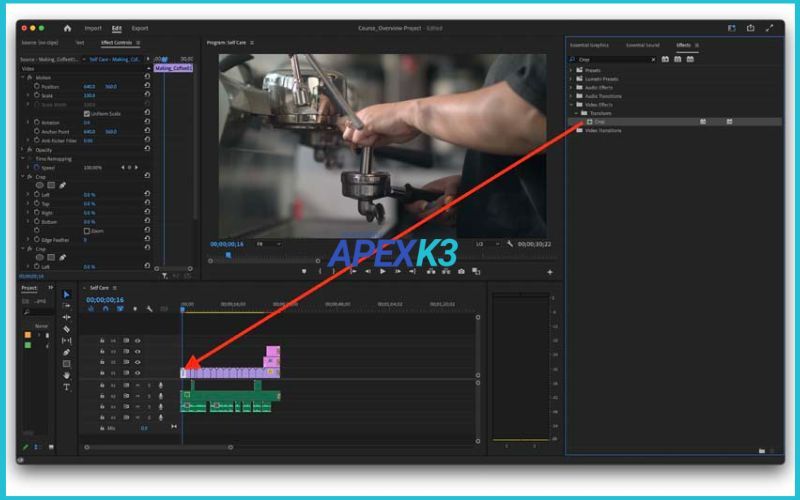Select the Razor tool in the tools panel
The image size is (800, 500).
coord(67,329)
